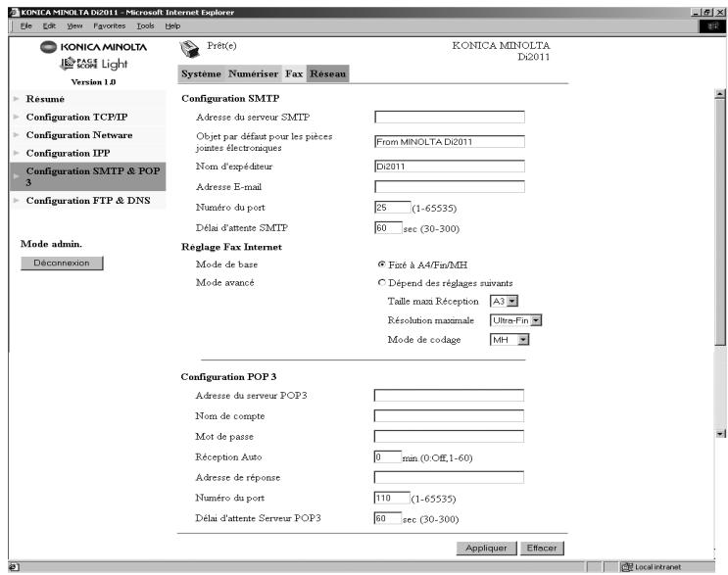The image size is (728, 575).
Task: Click the Effacer button
Action: point(542,549)
